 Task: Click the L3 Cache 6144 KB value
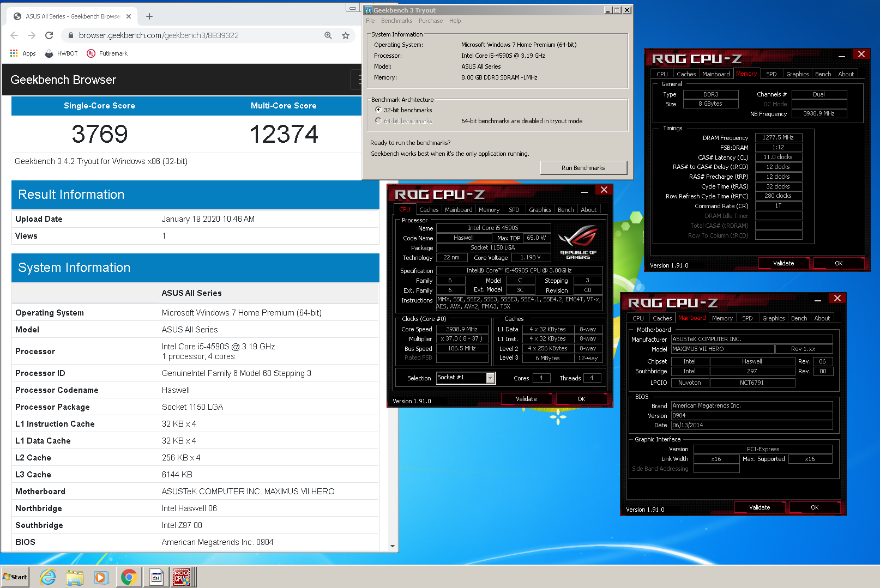point(177,475)
